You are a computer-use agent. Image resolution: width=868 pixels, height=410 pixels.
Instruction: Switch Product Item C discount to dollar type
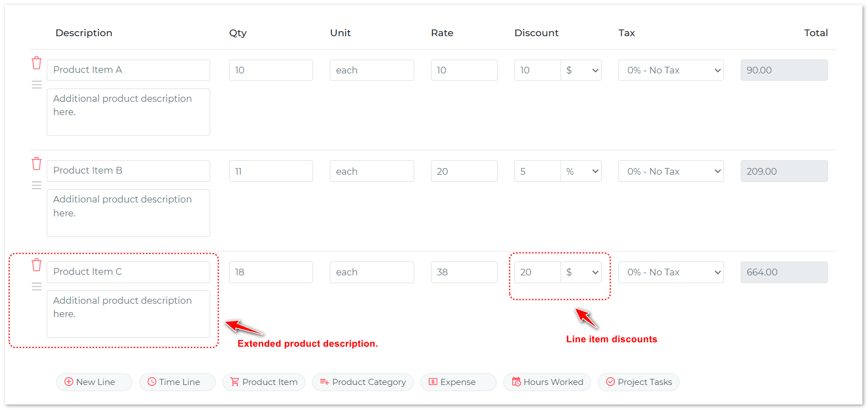581,272
